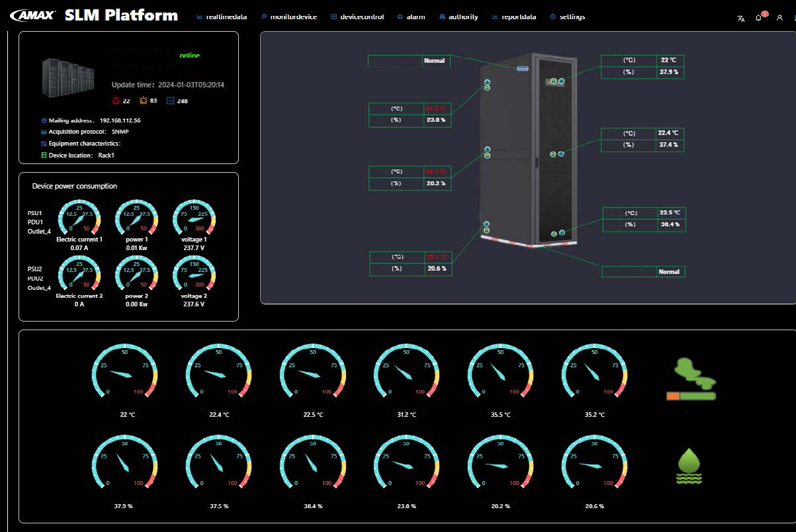Click the orange warning siren icon showing 83

(x=144, y=101)
